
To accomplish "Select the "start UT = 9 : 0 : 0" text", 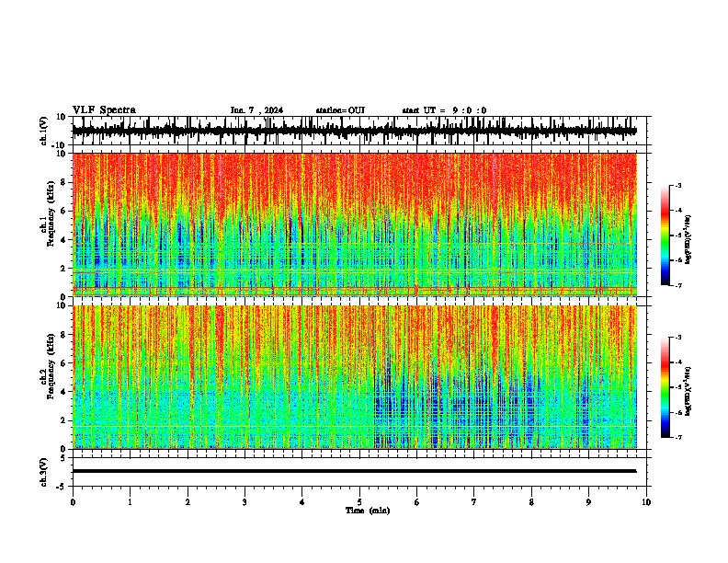I will pyautogui.click(x=444, y=110).
